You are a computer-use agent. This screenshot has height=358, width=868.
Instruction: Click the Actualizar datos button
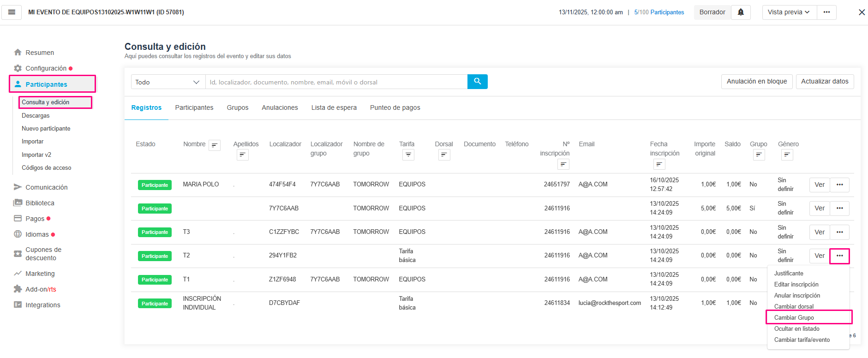[x=824, y=82]
